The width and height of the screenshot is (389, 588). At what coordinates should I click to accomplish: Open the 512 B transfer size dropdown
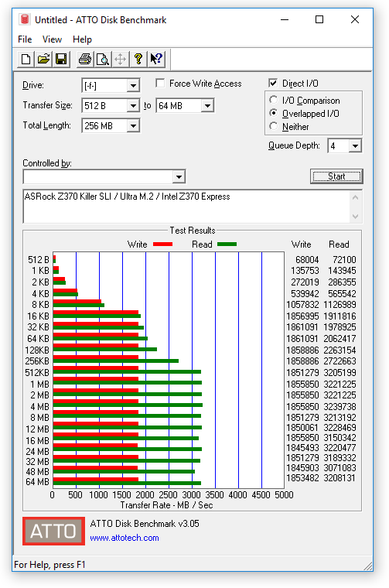point(133,106)
